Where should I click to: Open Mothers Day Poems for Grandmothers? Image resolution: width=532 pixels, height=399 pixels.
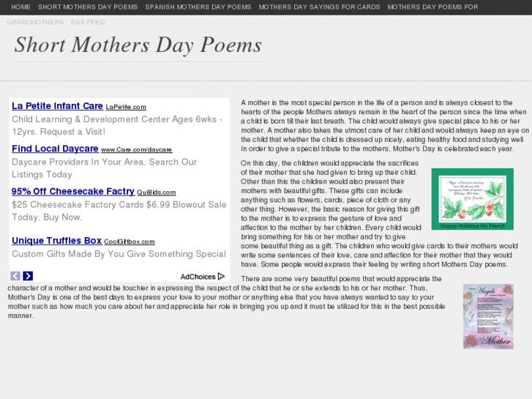click(x=432, y=7)
